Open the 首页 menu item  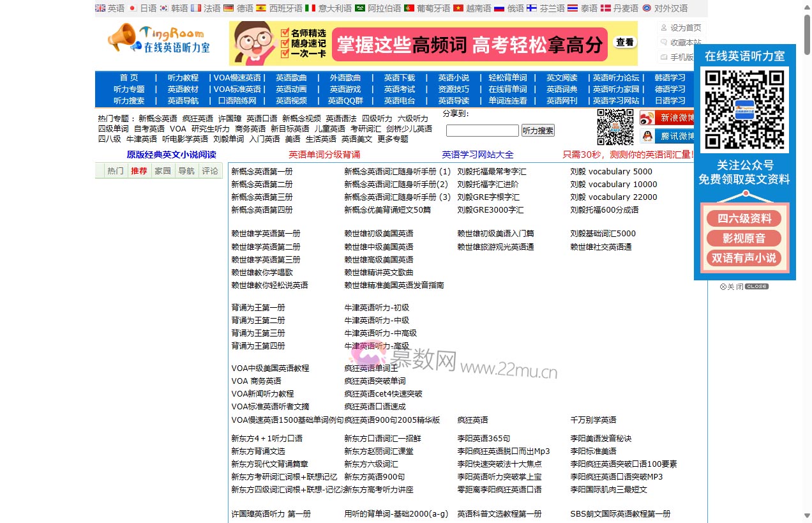coord(128,77)
